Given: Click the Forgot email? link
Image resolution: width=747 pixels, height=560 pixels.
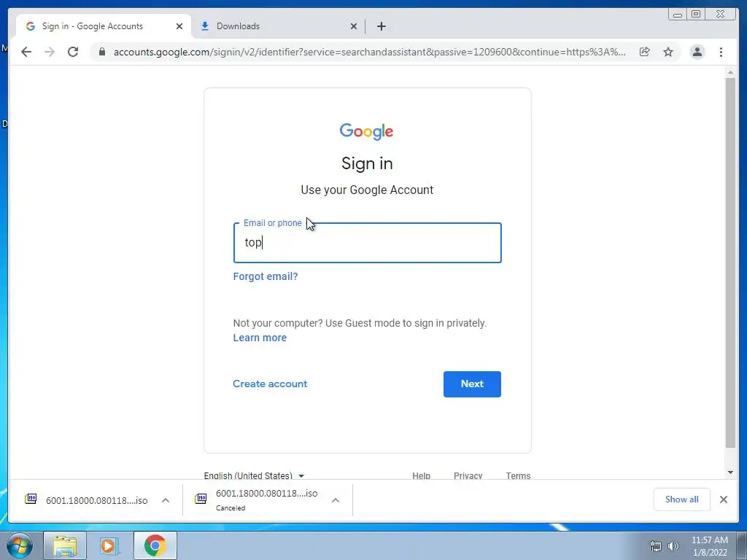Looking at the screenshot, I should point(266,276).
